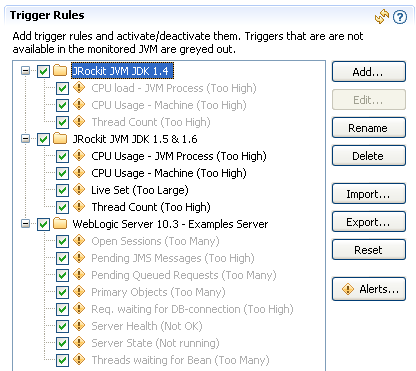Collapse the JRockit JVM JDK 1.4 tree node
416x371 pixels.
25,71
